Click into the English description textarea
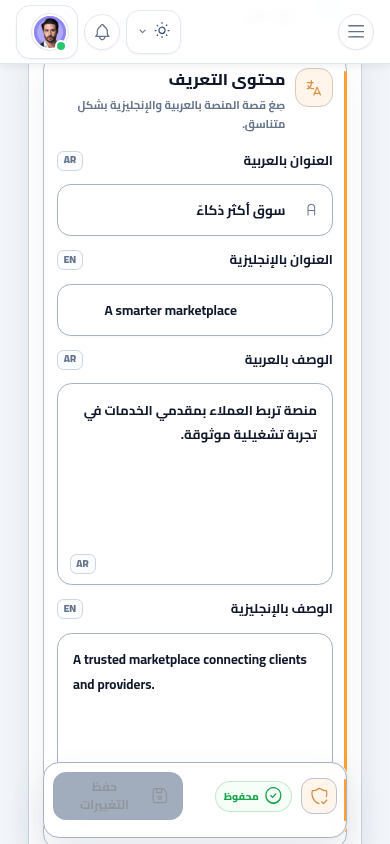 coord(195,698)
